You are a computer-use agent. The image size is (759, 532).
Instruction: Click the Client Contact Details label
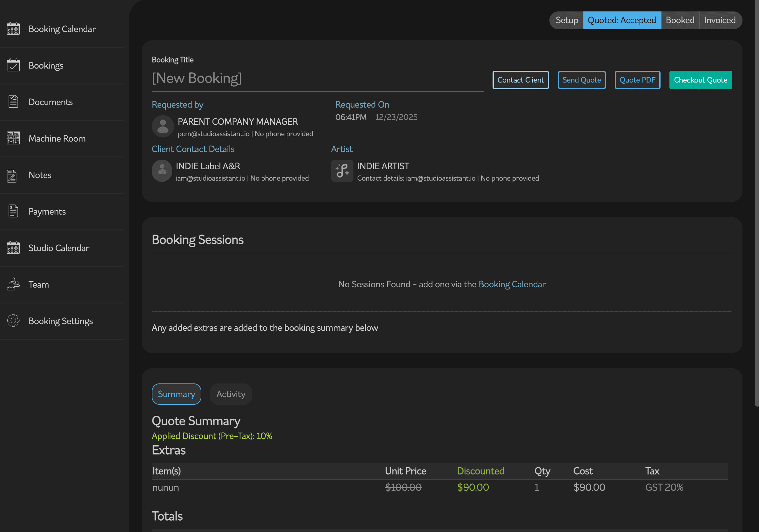[193, 149]
